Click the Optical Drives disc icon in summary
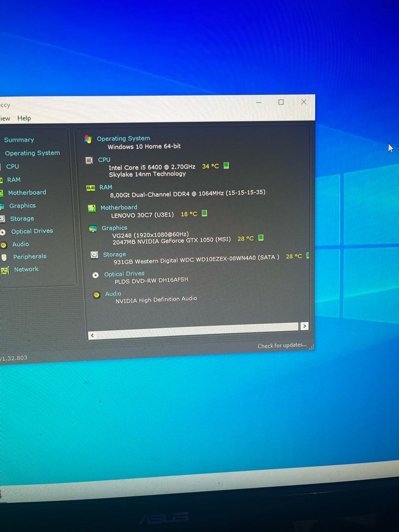 pyautogui.click(x=96, y=275)
